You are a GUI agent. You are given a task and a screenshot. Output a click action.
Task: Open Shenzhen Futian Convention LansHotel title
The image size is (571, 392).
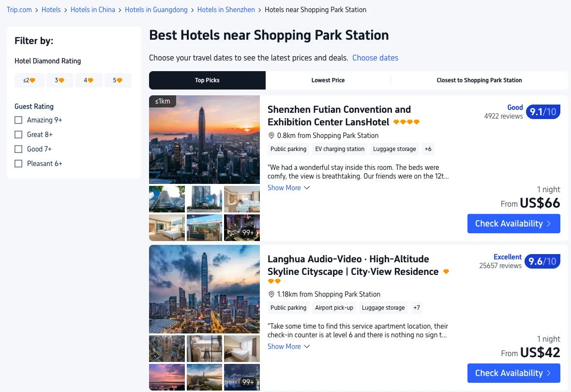339,116
